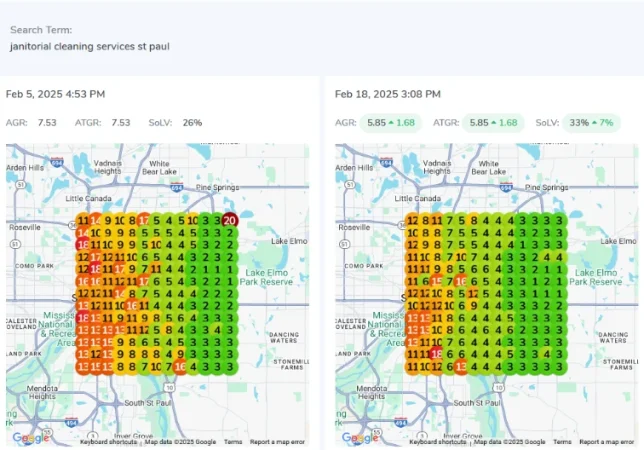The width and height of the screenshot is (644, 450).
Task: Open Keyboard shortcuts on the Feb 5 map
Action: click(x=108, y=442)
